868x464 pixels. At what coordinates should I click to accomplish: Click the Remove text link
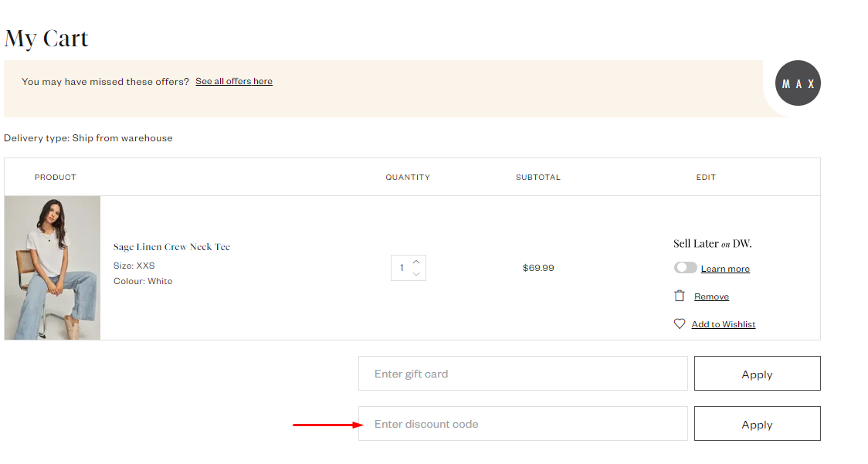tap(711, 296)
